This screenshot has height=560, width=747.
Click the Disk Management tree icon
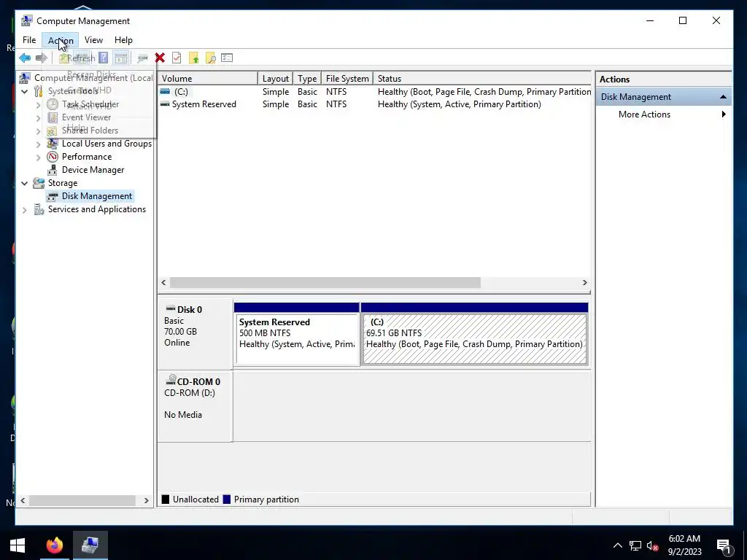[x=53, y=196]
